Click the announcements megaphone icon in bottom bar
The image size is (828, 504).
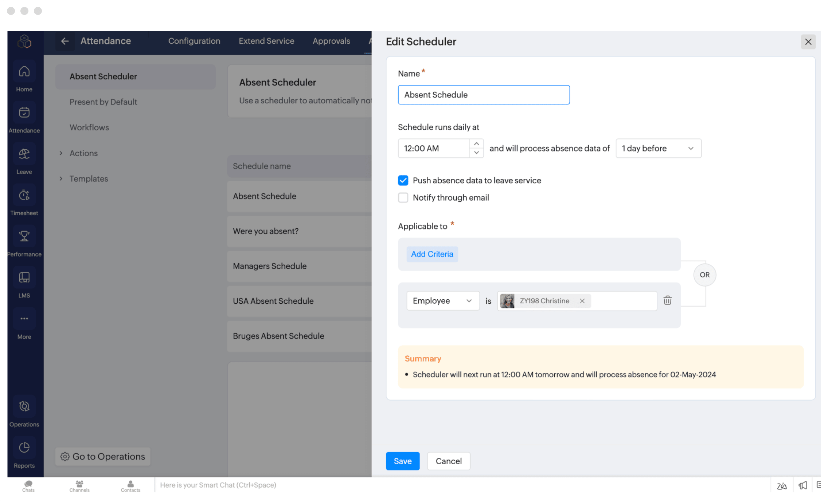(x=802, y=485)
